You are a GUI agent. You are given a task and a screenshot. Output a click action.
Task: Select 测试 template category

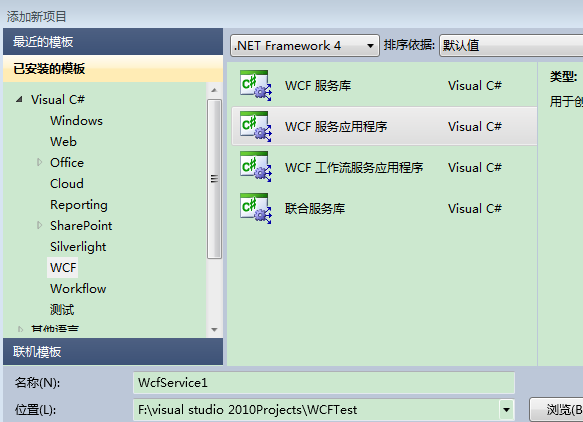point(62,310)
